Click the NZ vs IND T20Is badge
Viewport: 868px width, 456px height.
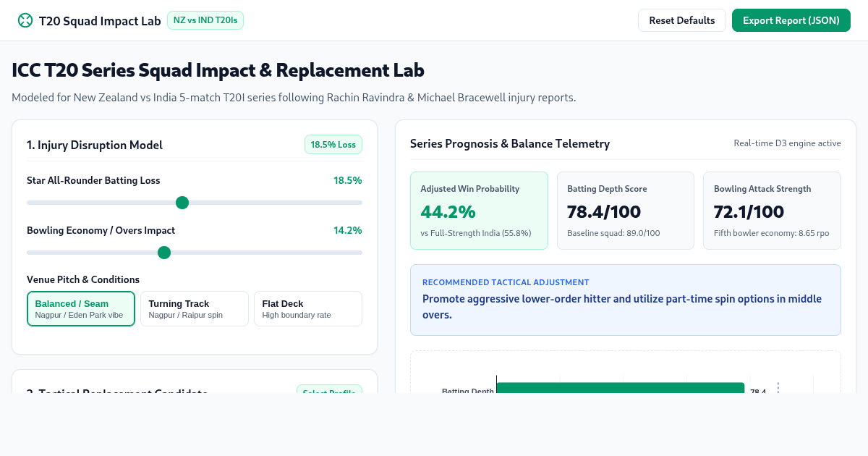click(205, 20)
